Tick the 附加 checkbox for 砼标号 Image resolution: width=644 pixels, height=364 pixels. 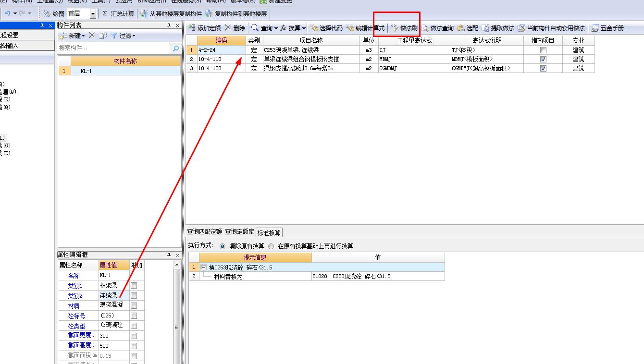point(134,315)
